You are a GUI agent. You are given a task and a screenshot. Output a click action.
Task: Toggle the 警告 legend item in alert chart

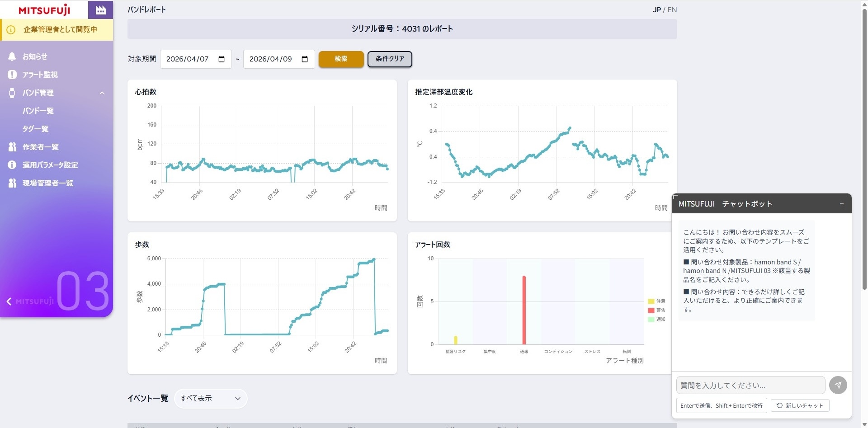point(656,310)
